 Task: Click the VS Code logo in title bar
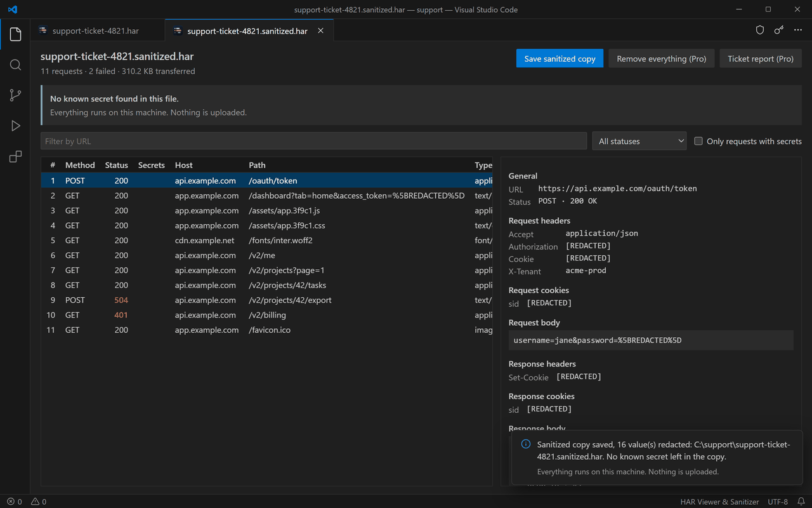click(x=13, y=10)
